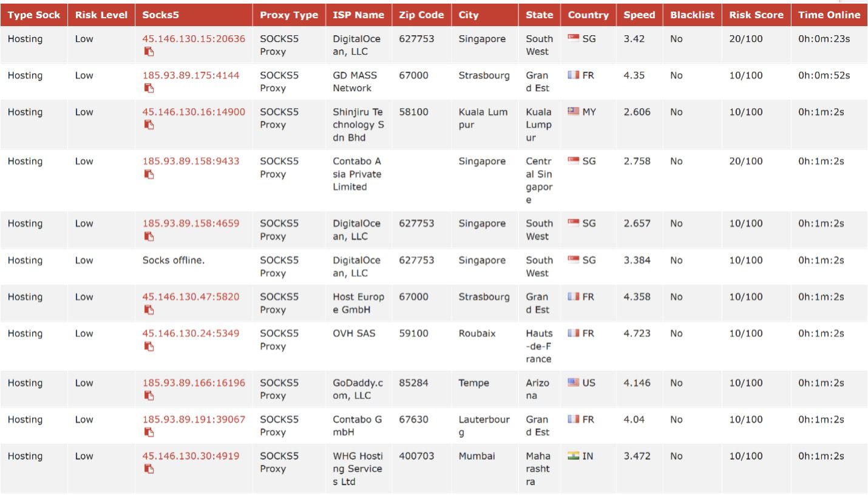
Task: Copy proxy 185.93.89.158:4659 via icon
Action: coord(149,236)
